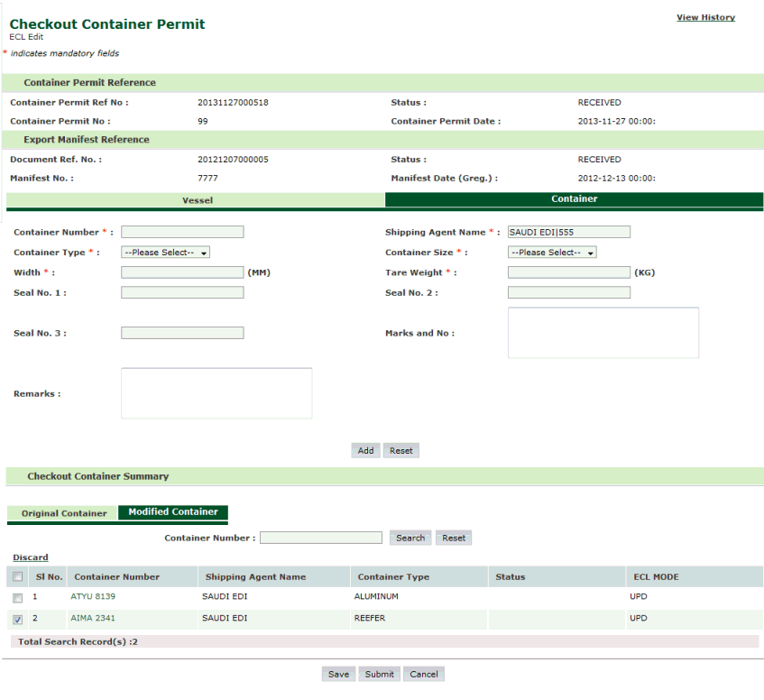Check the select-all checkbox in table header
This screenshot has height=700, width=764.
pyautogui.click(x=18, y=576)
